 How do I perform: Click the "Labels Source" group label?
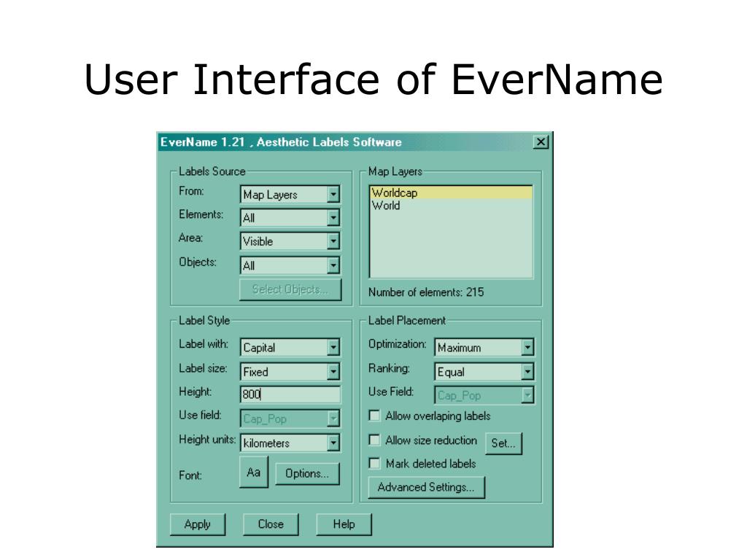pyautogui.click(x=212, y=171)
